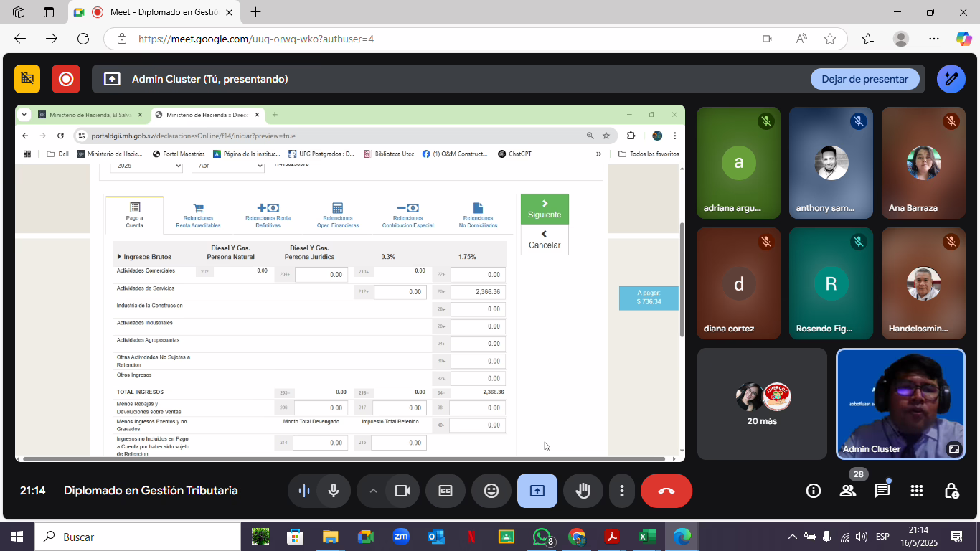Stop the screen share toggle button
The image size is (980, 551).
[537, 491]
